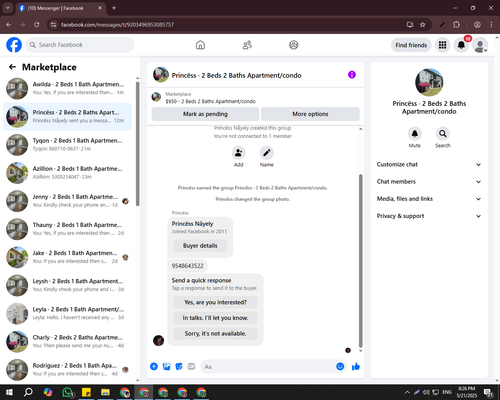Search in conversation using magnifier icon

point(443,134)
